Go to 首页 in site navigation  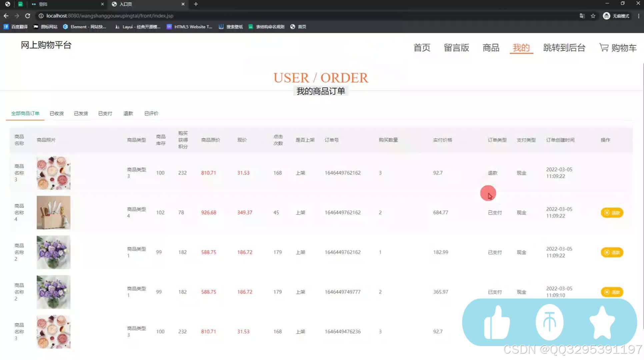coord(422,48)
